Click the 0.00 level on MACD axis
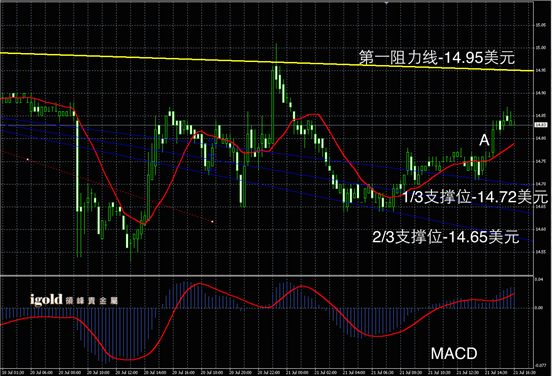This screenshot has height=376, width=552. pyautogui.click(x=539, y=308)
